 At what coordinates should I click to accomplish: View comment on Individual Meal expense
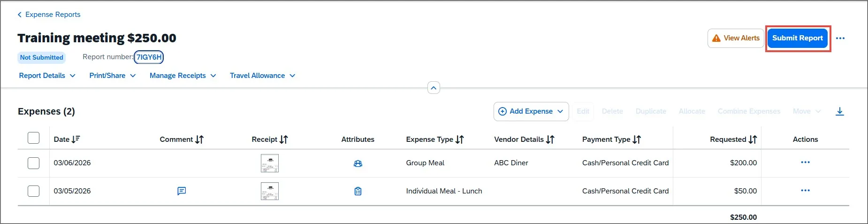[182, 191]
